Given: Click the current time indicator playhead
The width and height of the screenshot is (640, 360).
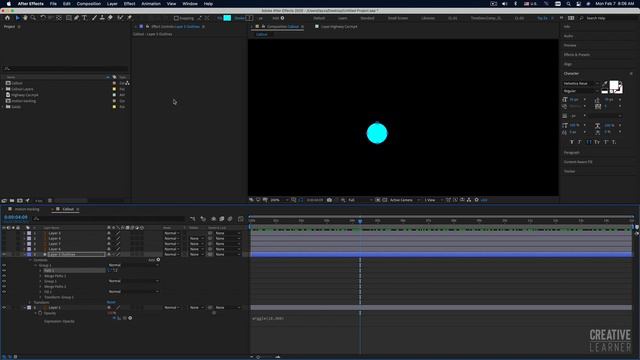Looking at the screenshot, I should 360,221.
